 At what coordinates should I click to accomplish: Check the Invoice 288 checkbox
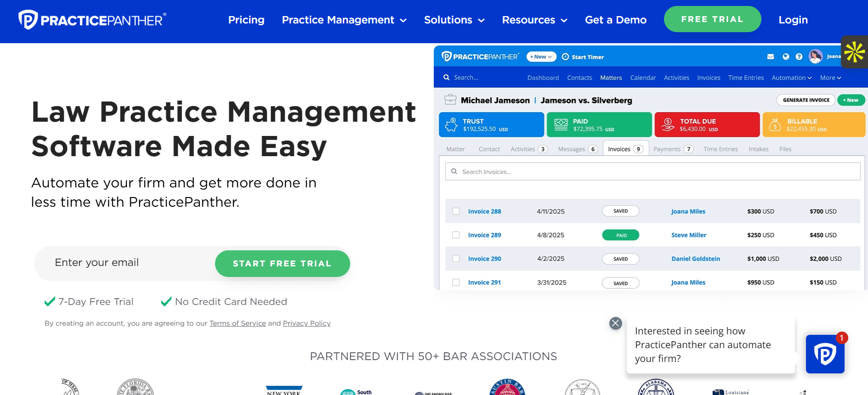[456, 211]
